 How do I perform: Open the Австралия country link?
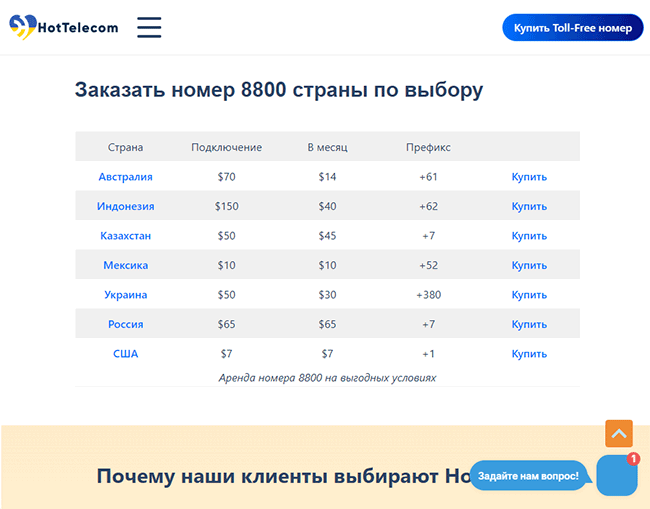pos(125,177)
